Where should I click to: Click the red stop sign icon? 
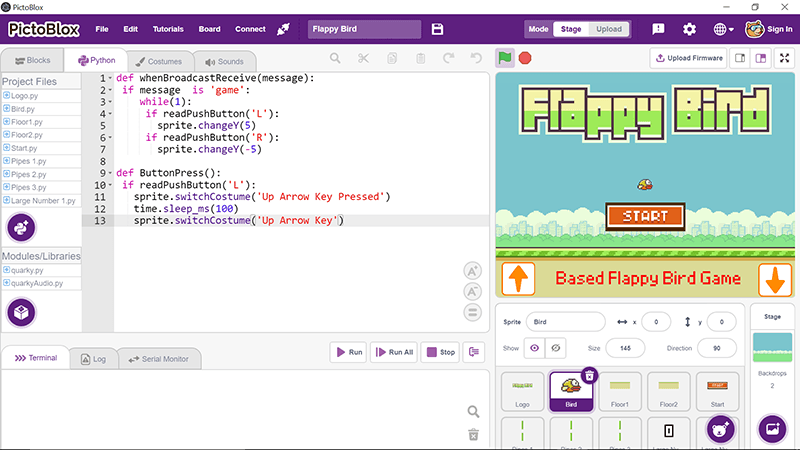525,58
